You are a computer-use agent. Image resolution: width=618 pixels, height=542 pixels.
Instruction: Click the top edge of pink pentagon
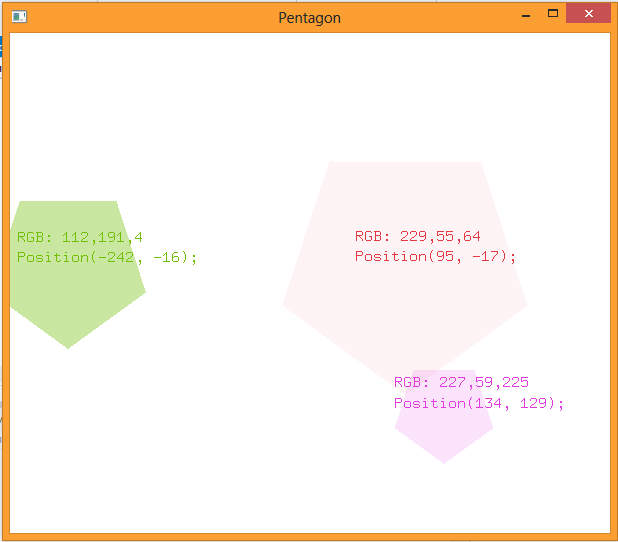[405, 163]
